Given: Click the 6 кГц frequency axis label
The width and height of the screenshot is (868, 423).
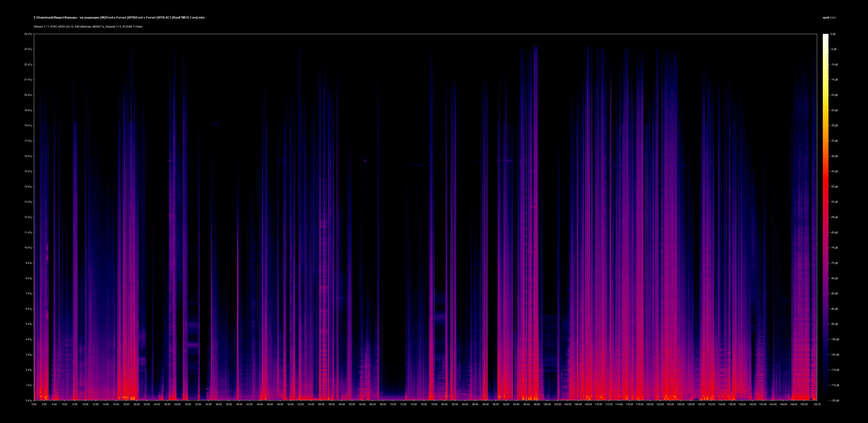Looking at the screenshot, I should coord(29,309).
